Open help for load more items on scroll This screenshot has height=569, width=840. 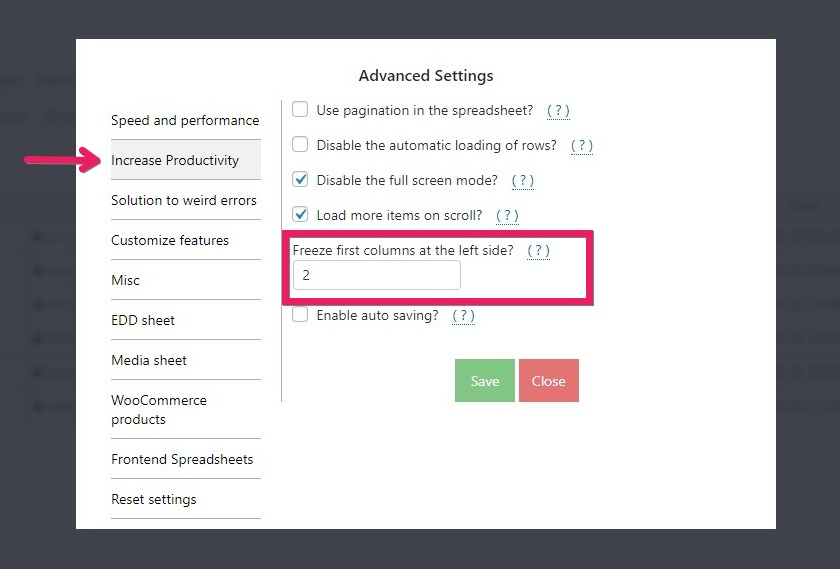[x=507, y=216]
